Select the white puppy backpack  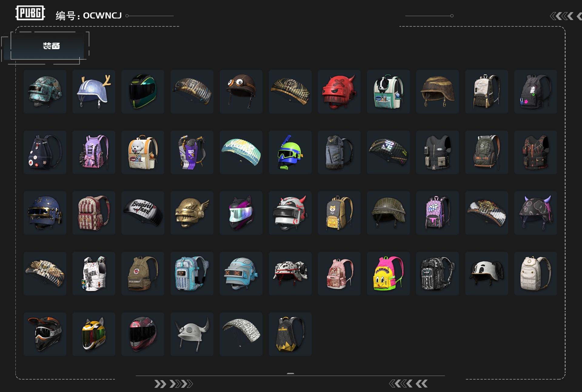[x=143, y=152]
